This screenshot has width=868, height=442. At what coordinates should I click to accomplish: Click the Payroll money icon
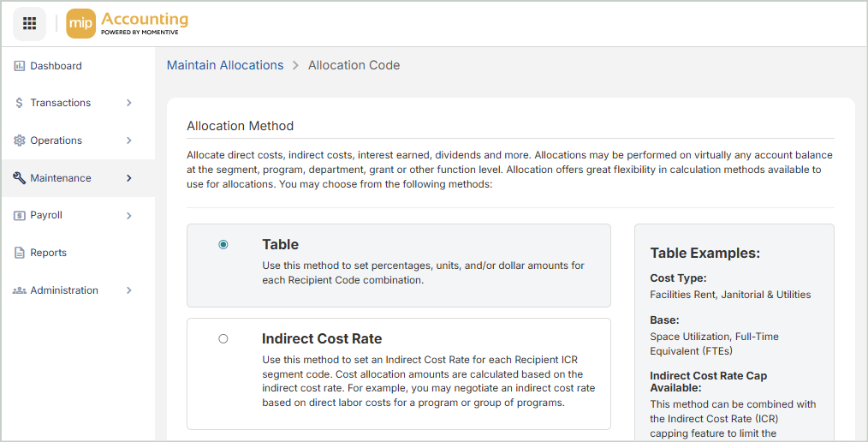[x=20, y=216]
